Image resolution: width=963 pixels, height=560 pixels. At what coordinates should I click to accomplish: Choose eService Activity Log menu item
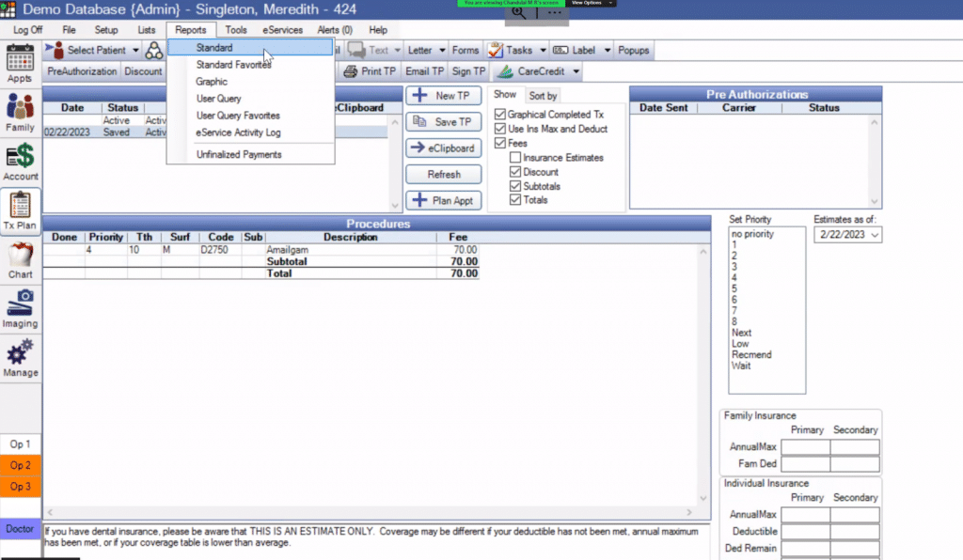pyautogui.click(x=250, y=132)
